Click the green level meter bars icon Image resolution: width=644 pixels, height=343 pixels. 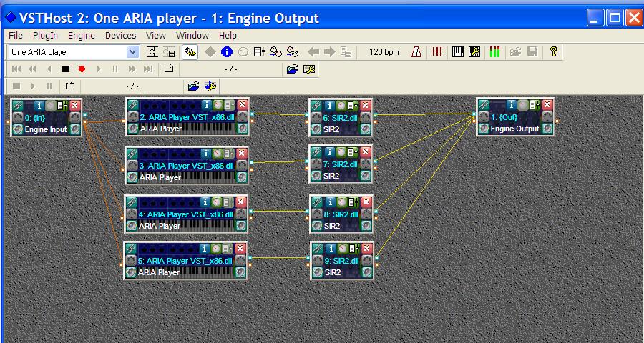click(494, 52)
